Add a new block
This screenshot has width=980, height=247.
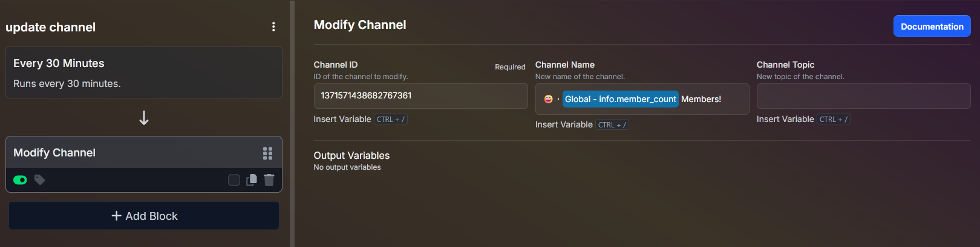coord(144,216)
